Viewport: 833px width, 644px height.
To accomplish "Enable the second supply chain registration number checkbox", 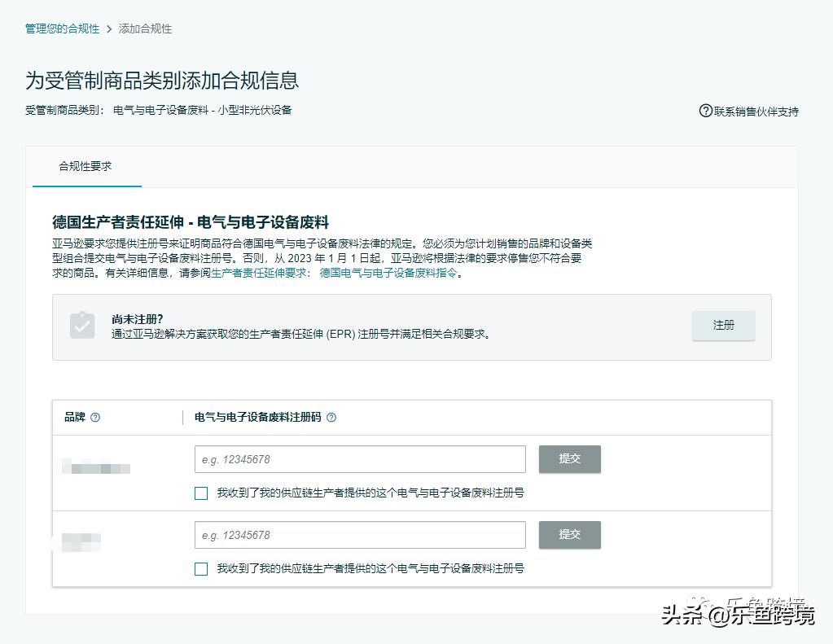I will (x=201, y=569).
